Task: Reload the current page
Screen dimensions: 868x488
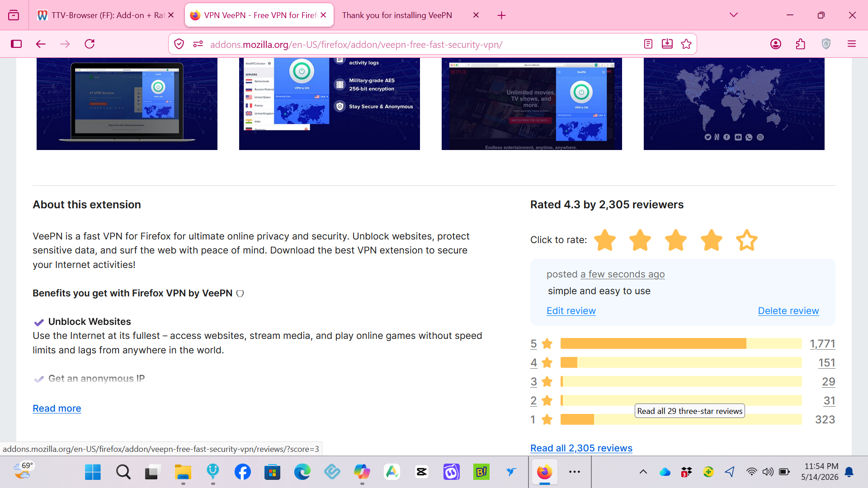Action: [x=90, y=44]
